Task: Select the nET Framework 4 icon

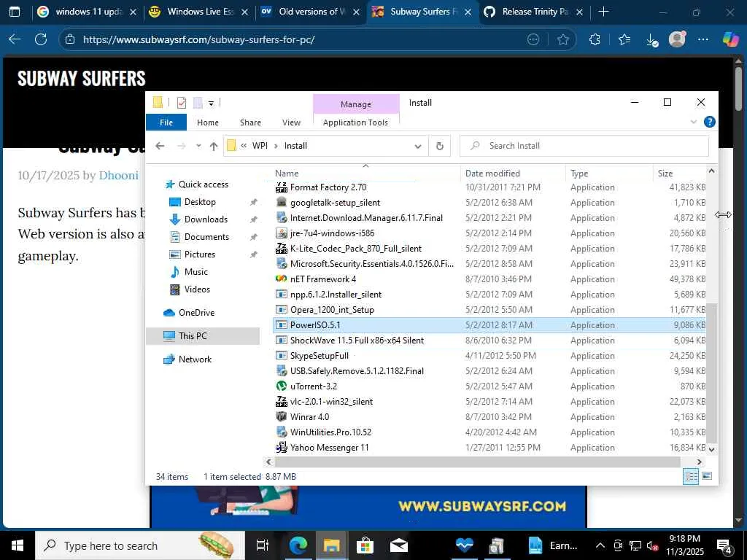Action: point(282,279)
